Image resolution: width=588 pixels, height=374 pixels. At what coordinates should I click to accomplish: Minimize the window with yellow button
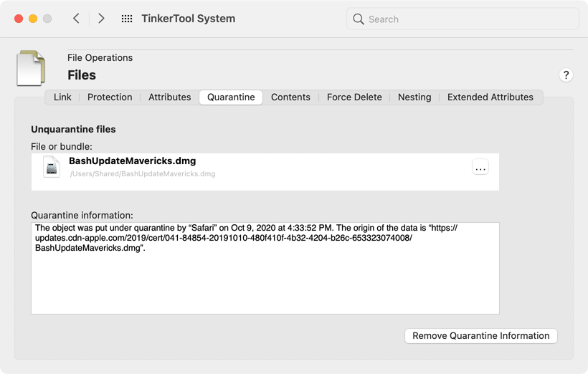point(33,19)
